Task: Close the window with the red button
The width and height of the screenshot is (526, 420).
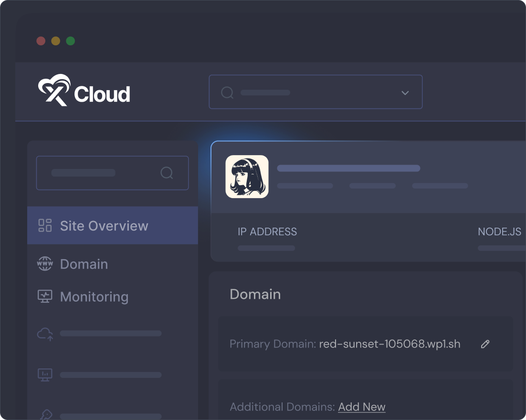Action: 41,41
